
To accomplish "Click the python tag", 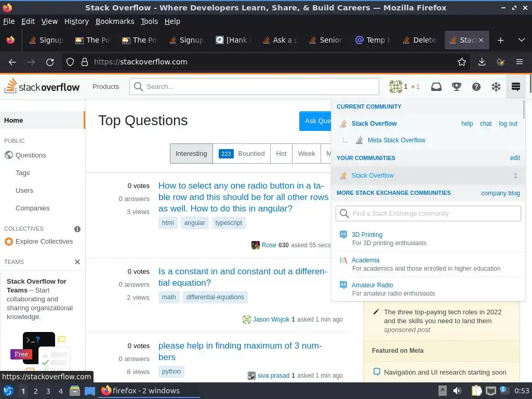I will pos(171,371).
